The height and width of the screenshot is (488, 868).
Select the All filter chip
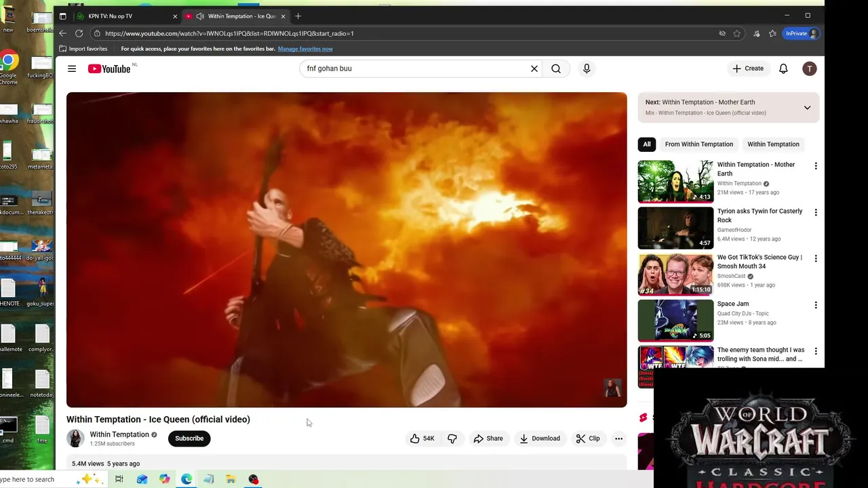(647, 144)
